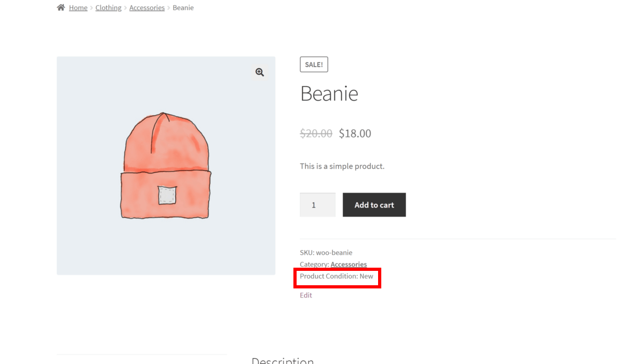Click the Edit product link

click(x=306, y=295)
